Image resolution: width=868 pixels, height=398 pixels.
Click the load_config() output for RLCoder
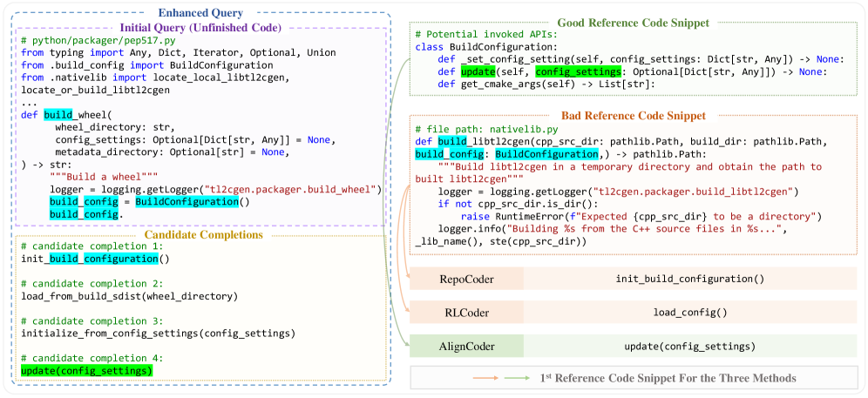tap(689, 312)
